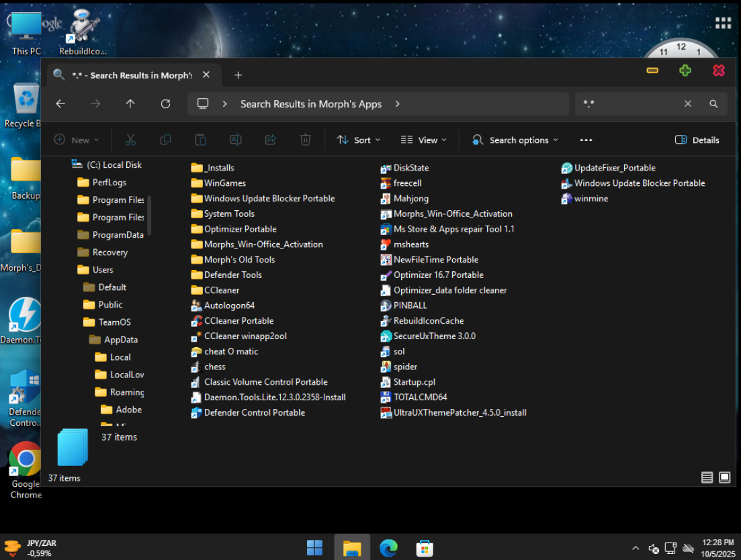
Task: Open the Defender Tools folder
Action: pyautogui.click(x=232, y=275)
